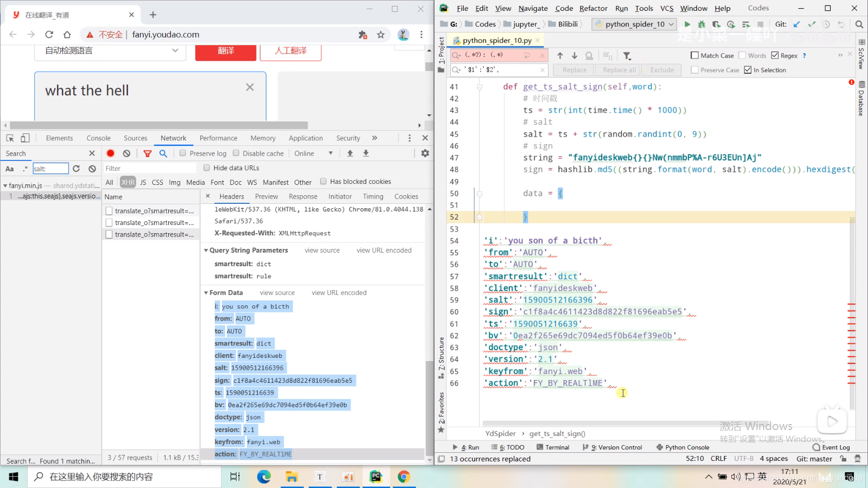The image size is (868, 488).
Task: Click the Windows Start button
Action: click(x=14, y=477)
